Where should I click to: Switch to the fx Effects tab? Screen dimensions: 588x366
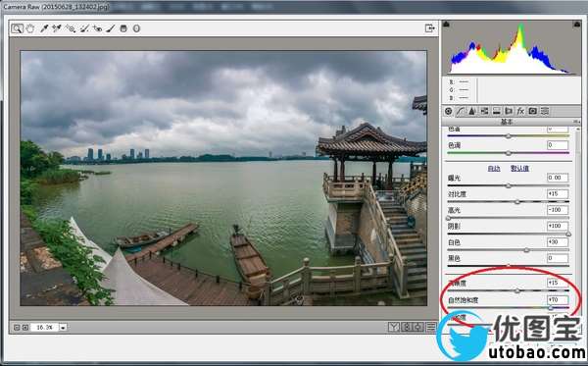point(520,111)
